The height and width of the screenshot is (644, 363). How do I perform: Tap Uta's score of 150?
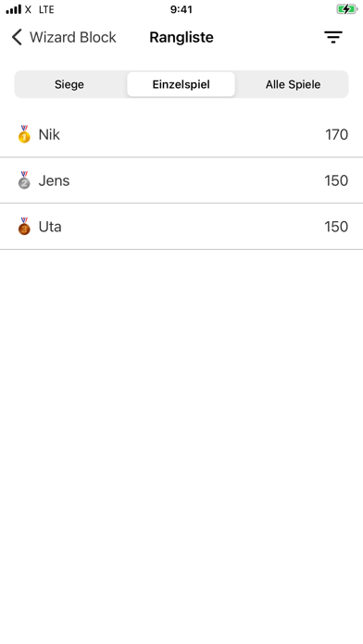[336, 227]
